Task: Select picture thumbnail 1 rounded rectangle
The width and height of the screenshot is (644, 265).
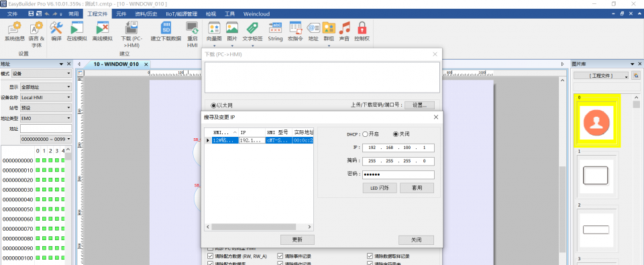Action: (x=597, y=175)
